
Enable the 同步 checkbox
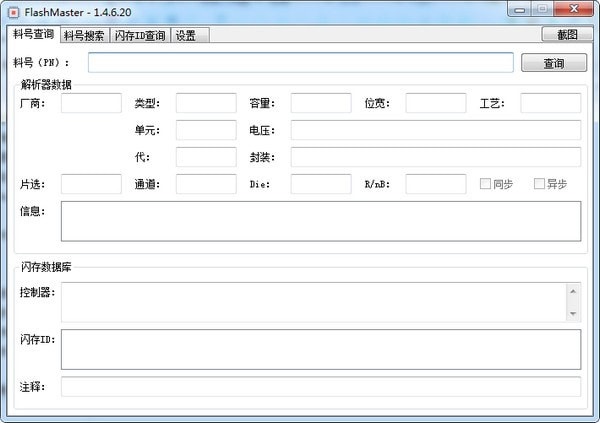(485, 184)
